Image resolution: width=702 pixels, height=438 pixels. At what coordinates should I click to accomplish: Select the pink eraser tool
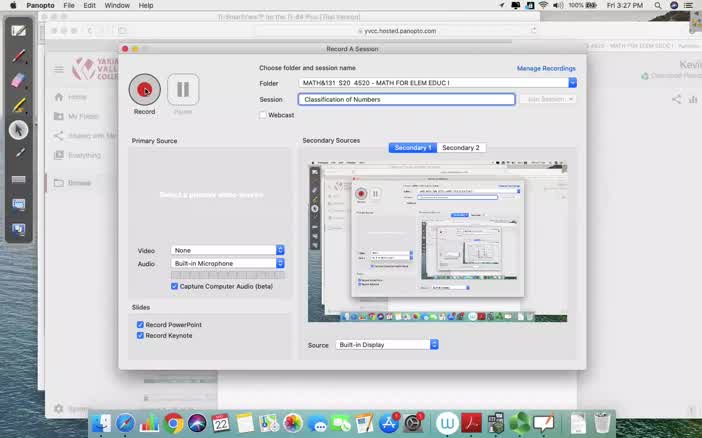19,80
